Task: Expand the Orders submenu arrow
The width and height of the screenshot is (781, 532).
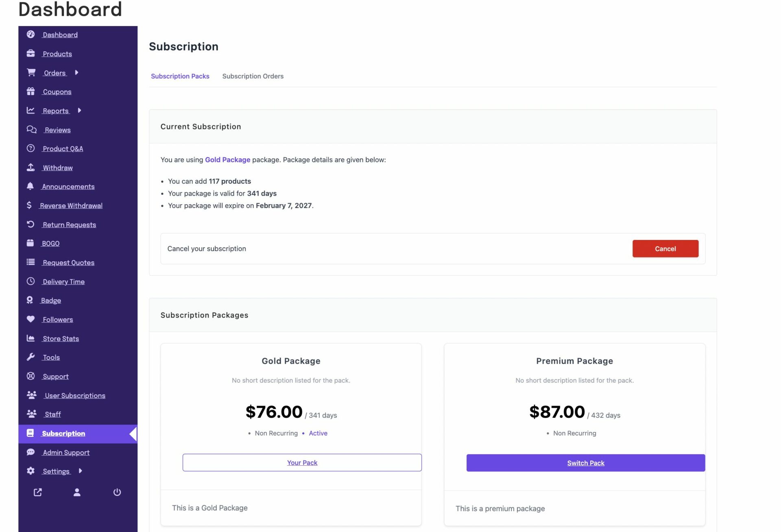Action: 76,73
